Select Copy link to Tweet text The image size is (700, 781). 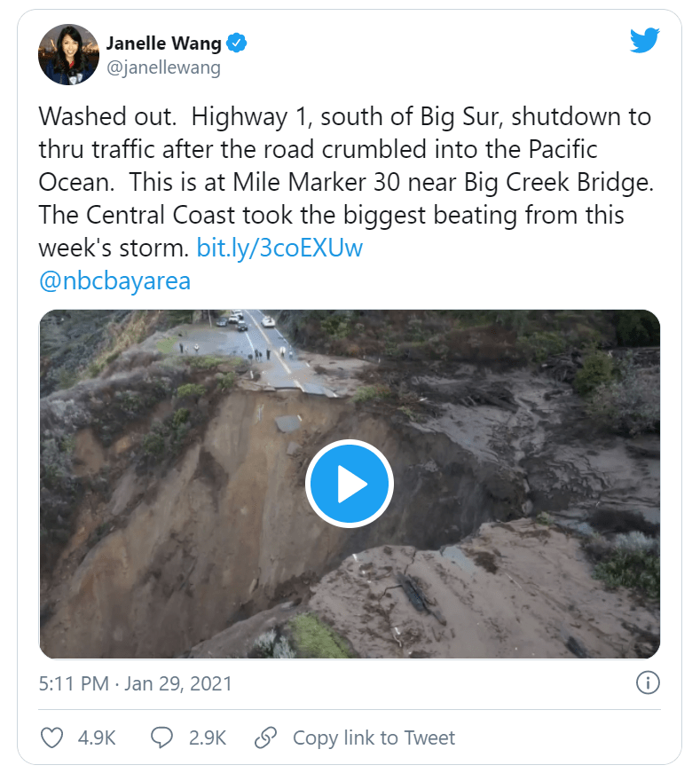click(x=374, y=738)
